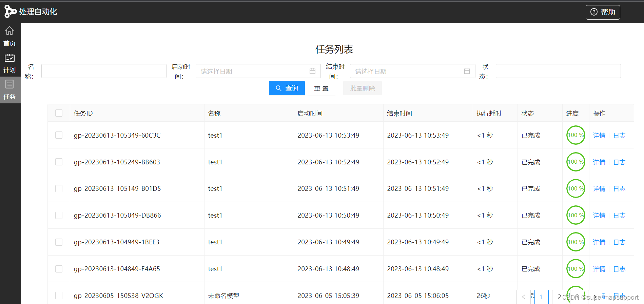Go to pagination page 1
The image size is (644, 304).
tap(542, 297)
